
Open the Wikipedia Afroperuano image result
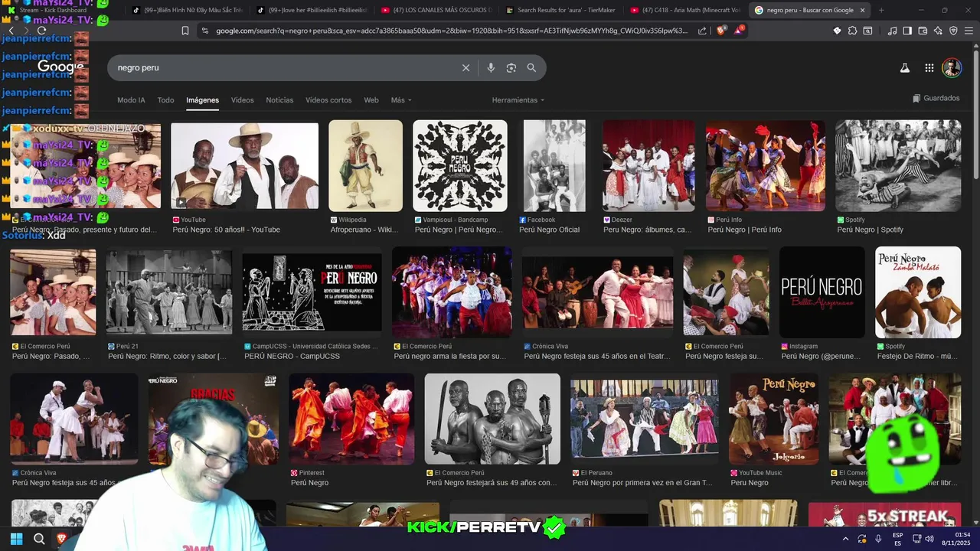click(365, 166)
